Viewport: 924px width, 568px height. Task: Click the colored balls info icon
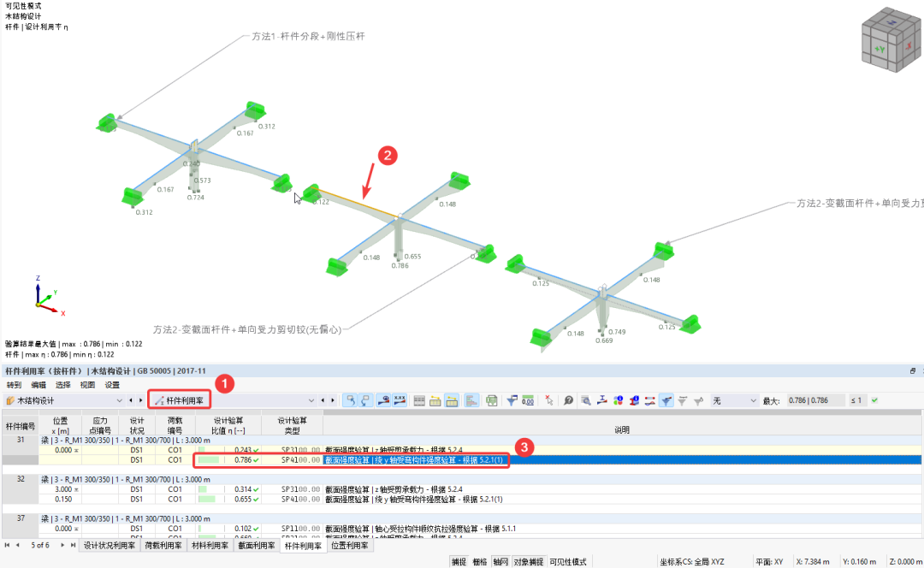click(619, 400)
